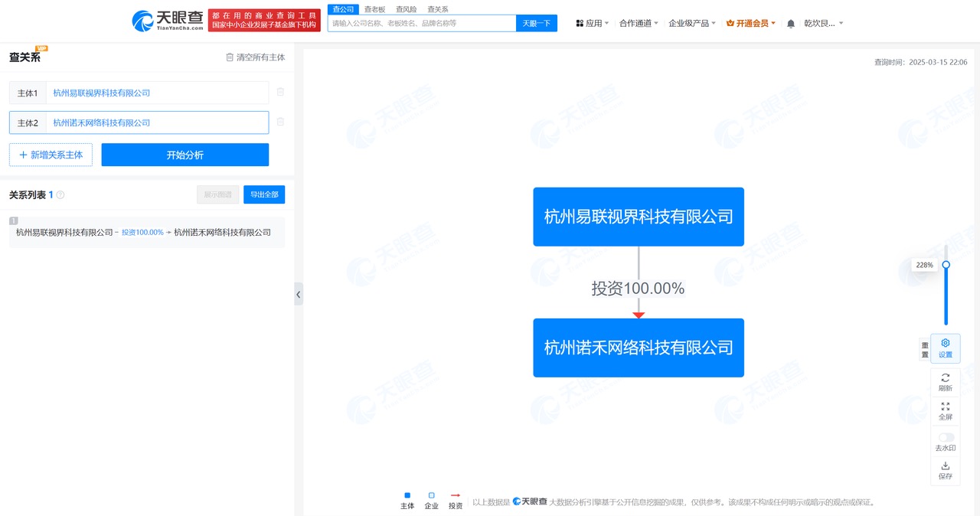Expand the 合作通道 dropdown
This screenshot has width=980, height=516.
(x=639, y=24)
